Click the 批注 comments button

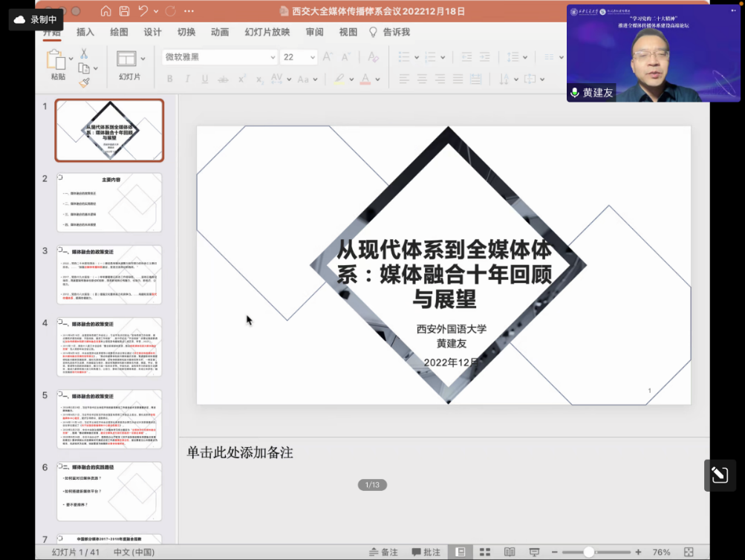coord(426,552)
